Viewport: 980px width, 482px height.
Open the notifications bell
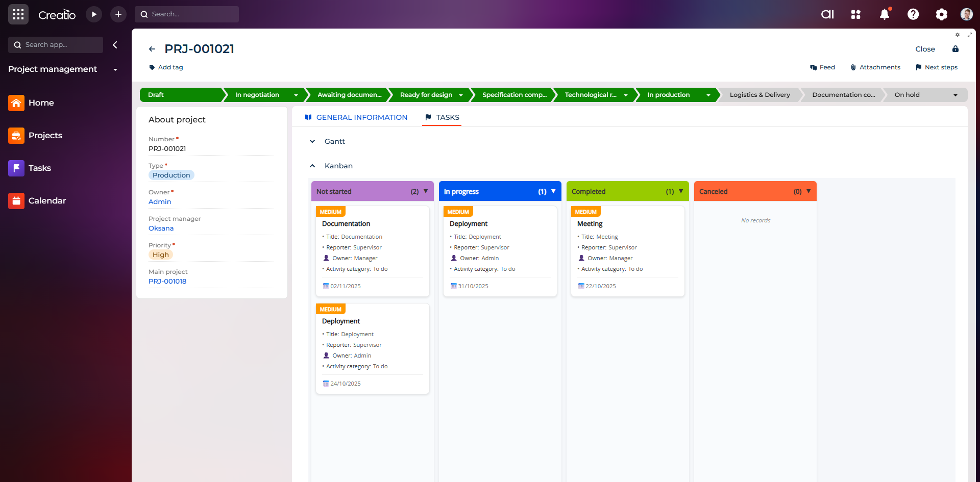pyautogui.click(x=885, y=14)
